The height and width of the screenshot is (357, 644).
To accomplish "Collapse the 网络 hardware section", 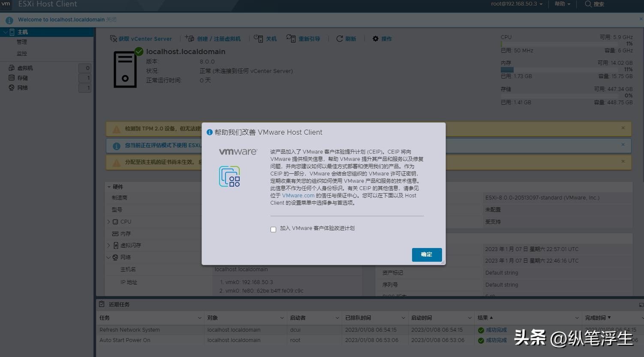I will point(108,257).
